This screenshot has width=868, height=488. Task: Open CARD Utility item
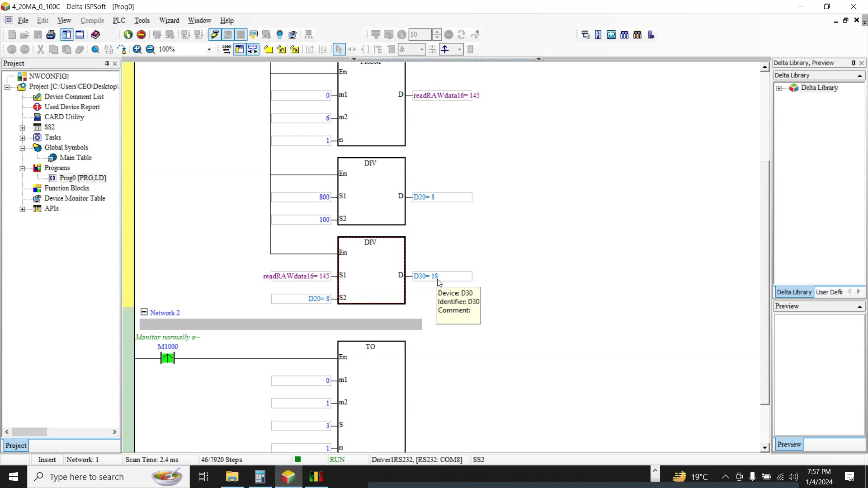[64, 117]
